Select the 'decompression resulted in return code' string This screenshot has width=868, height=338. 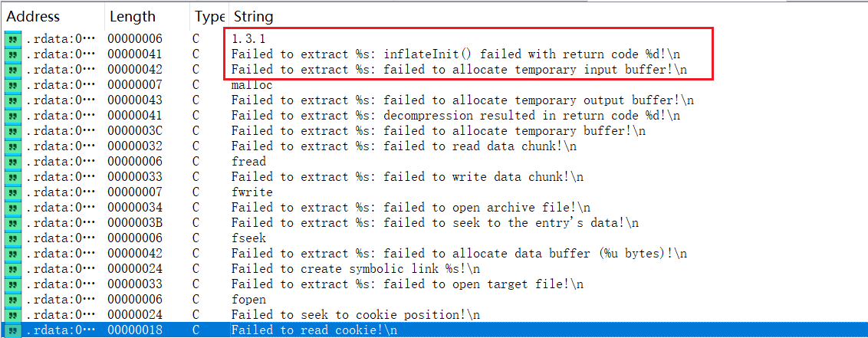click(x=455, y=115)
